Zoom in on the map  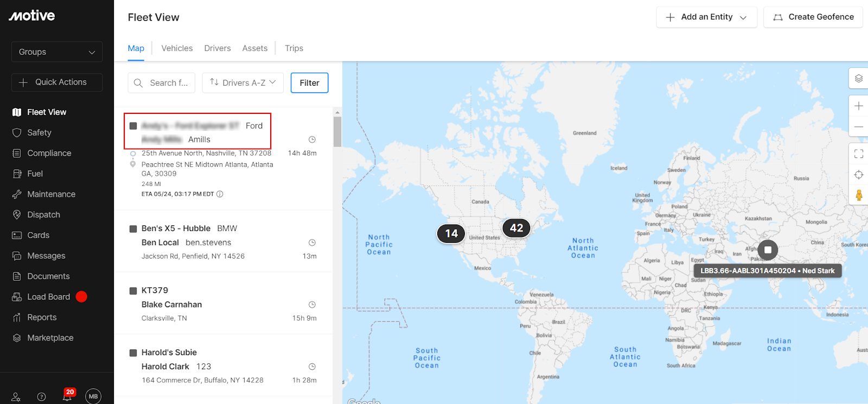858,106
